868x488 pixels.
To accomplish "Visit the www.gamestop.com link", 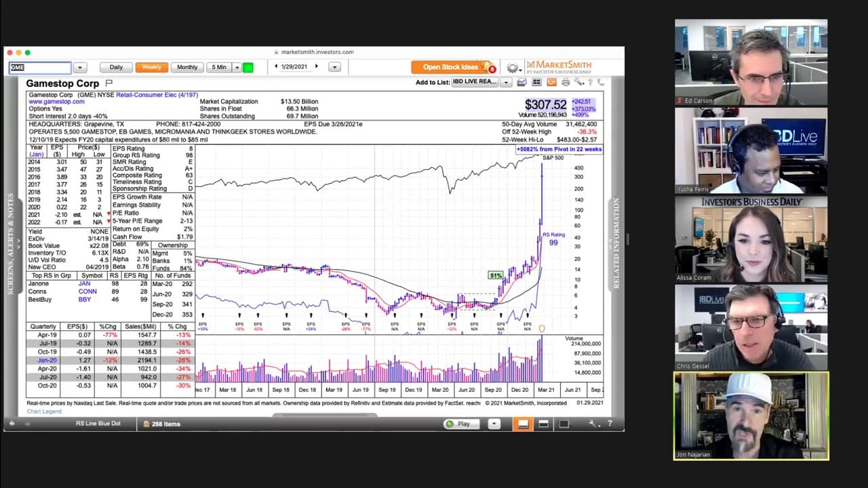I will [56, 102].
